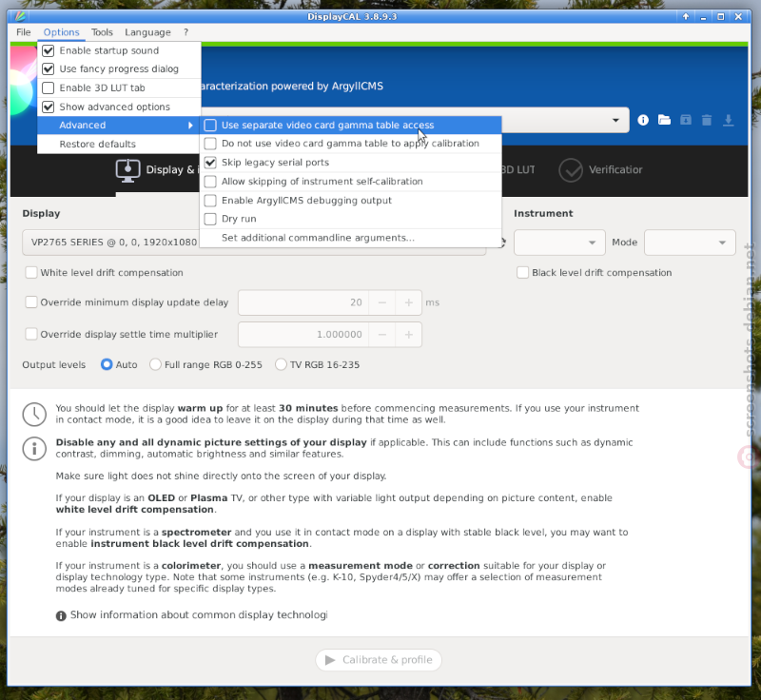
Task: Click the Calibrate & profile button
Action: click(x=379, y=660)
